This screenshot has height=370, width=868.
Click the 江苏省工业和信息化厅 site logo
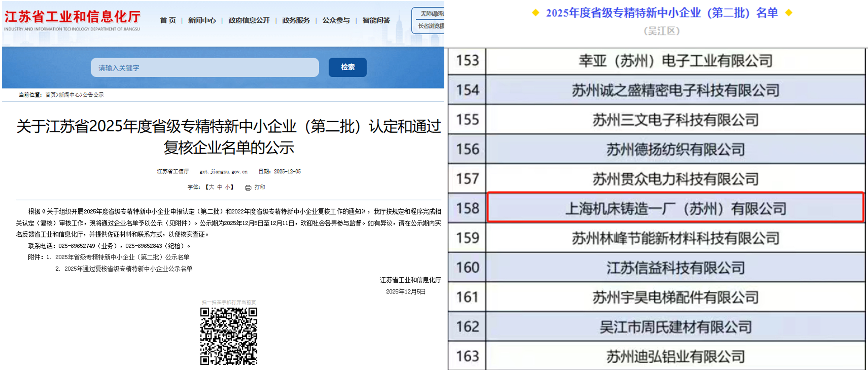(72, 20)
